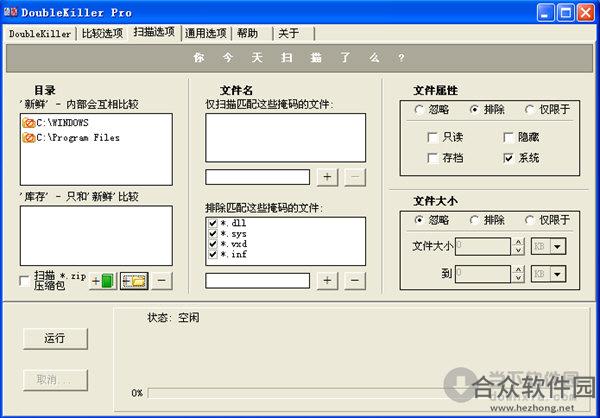Select 排除 radio in 文件大小

[474, 220]
